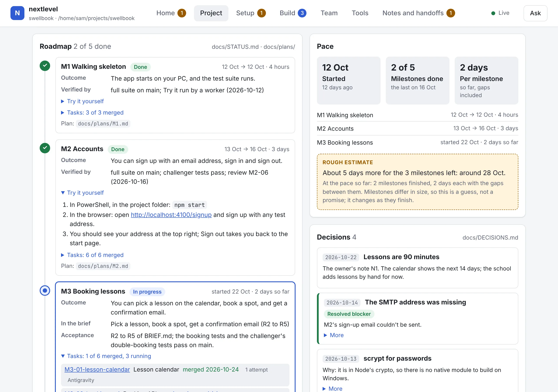The width and height of the screenshot is (558, 392).
Task: Click the Home badge showing 1
Action: 182,13
